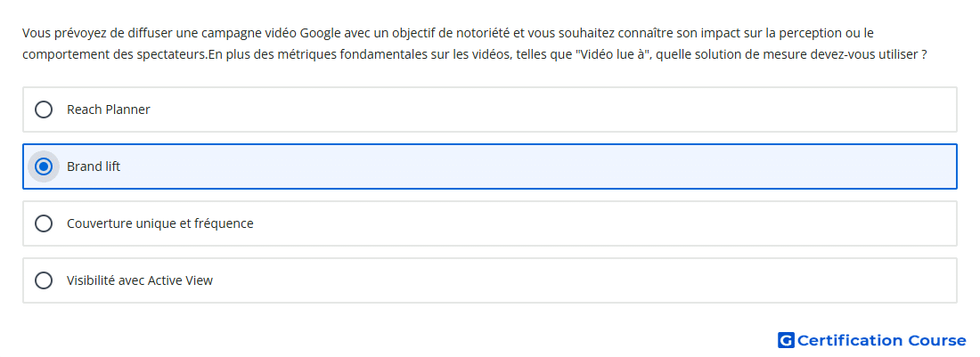Click inside the highlighted Brand lift answer row
This screenshot has width=980, height=357.
point(537,166)
